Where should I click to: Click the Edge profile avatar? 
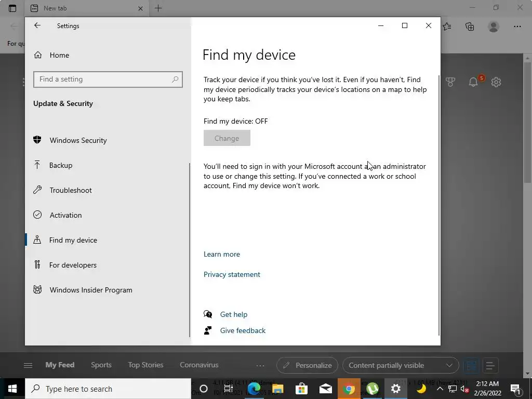pos(494,26)
